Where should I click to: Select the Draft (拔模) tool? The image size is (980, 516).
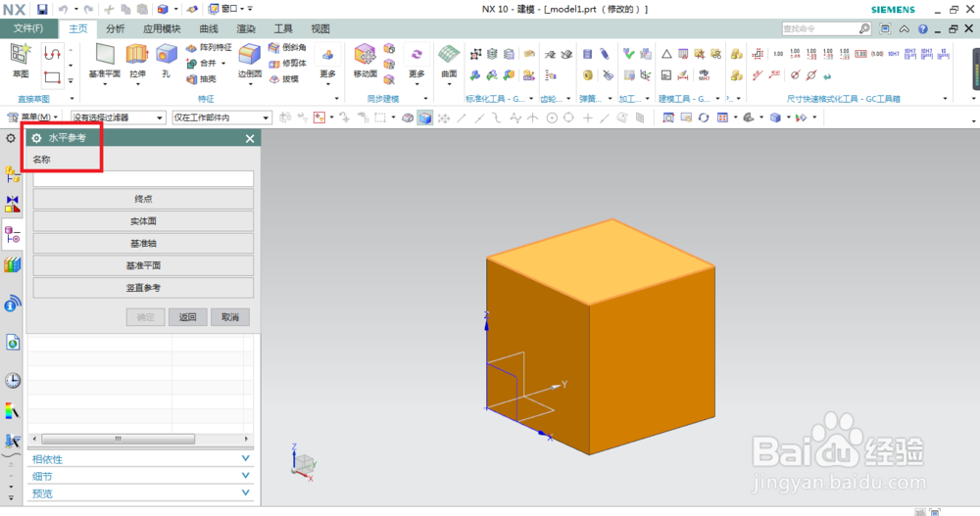click(x=284, y=78)
